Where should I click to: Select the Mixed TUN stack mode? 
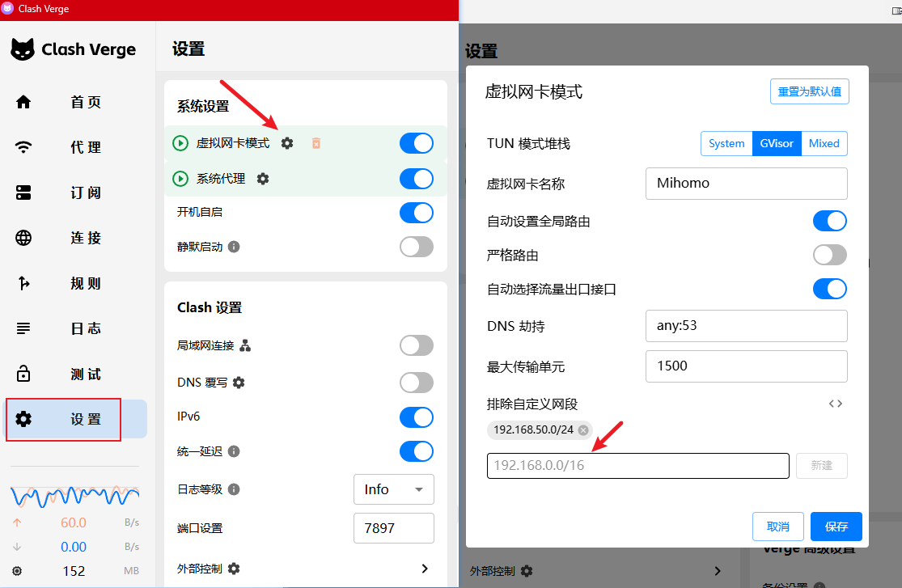[x=824, y=143]
